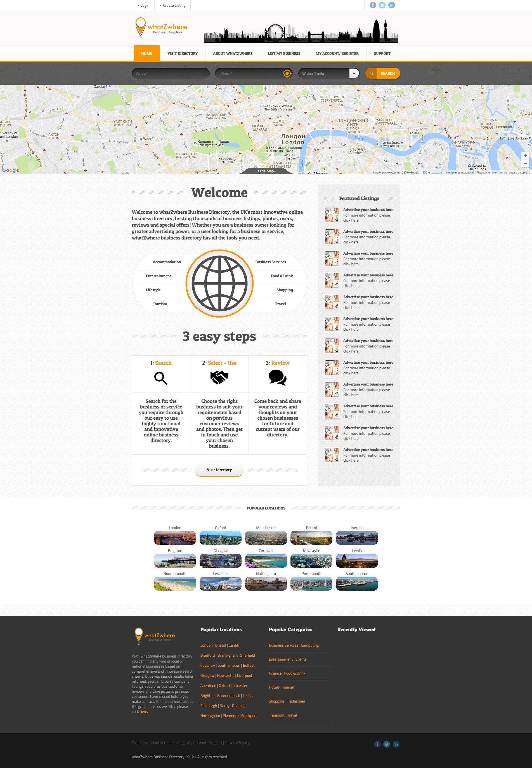Open the Cornwall location thumbnail
532x768 pixels.
(x=266, y=560)
